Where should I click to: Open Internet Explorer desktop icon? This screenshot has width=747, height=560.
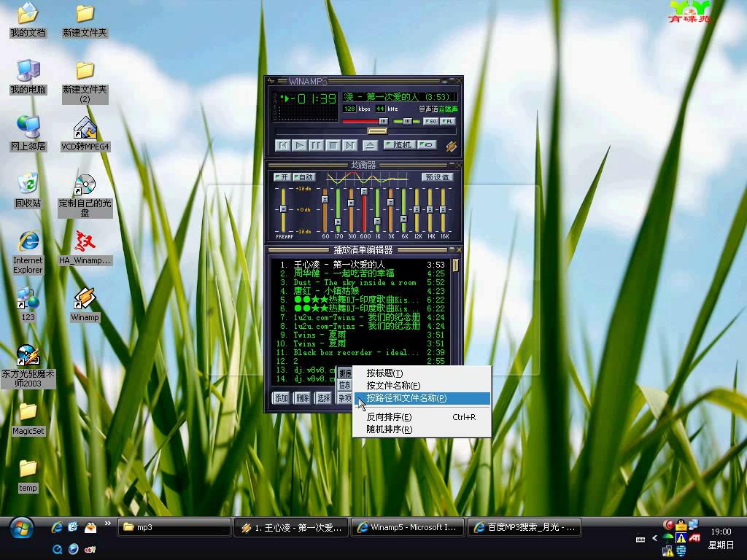pyautogui.click(x=28, y=252)
